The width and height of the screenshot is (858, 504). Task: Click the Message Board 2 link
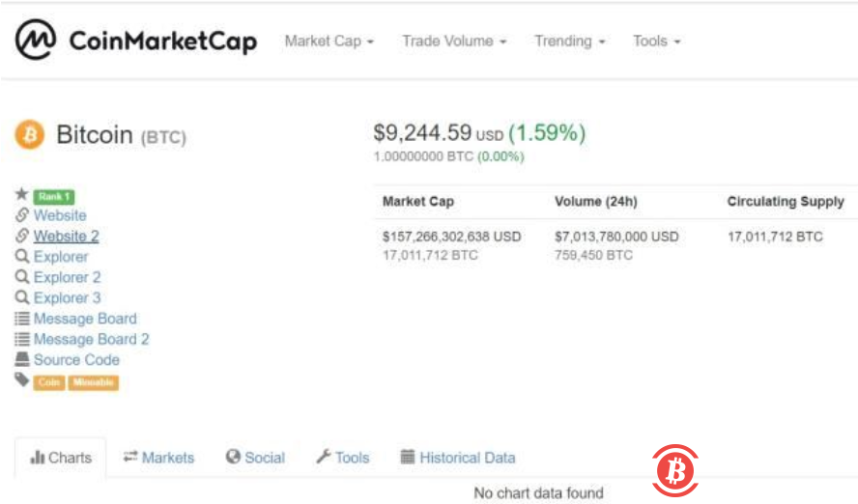91,340
